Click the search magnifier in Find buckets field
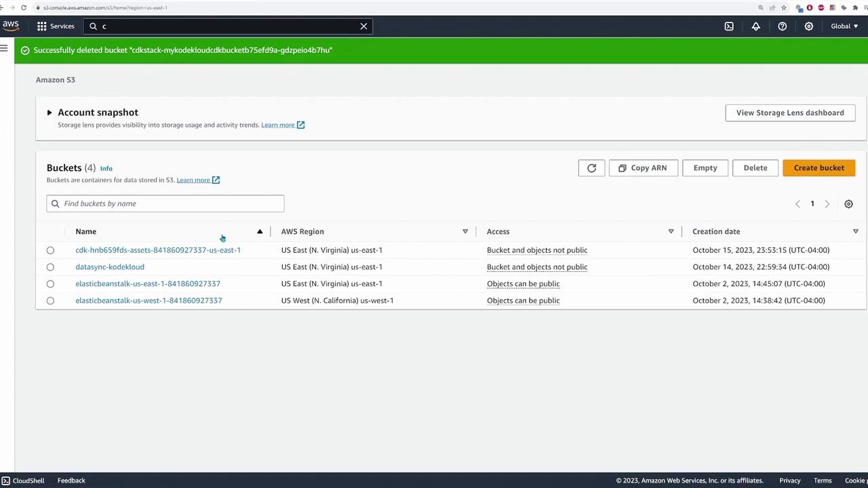This screenshot has height=488, width=868. pyautogui.click(x=56, y=203)
